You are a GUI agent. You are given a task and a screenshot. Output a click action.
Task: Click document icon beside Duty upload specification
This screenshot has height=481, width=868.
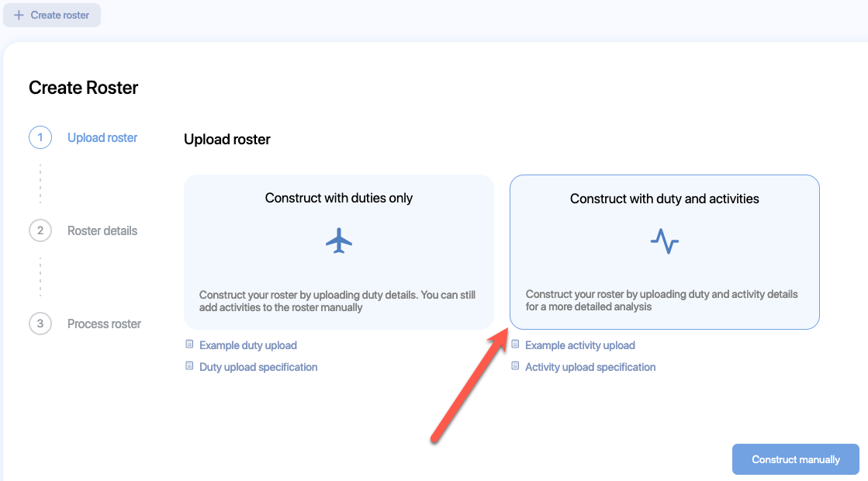pos(189,366)
